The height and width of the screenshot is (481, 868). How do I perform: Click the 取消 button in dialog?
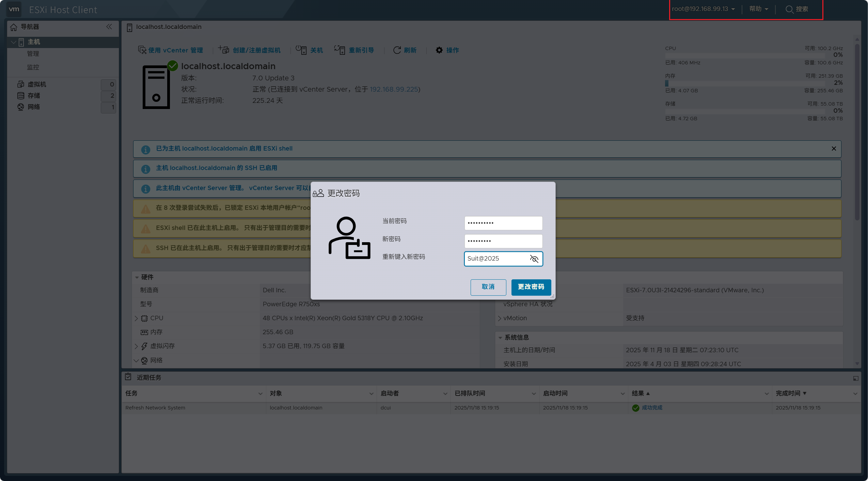point(488,287)
